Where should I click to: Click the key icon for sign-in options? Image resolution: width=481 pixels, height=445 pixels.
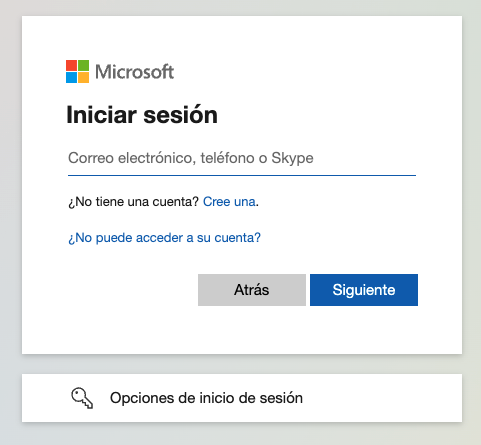[82, 398]
